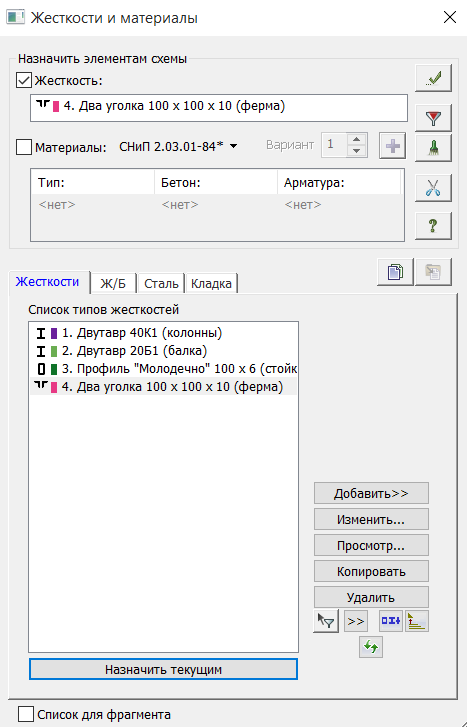Enable the Материалы checkbox
The height and width of the screenshot is (727, 467).
[x=24, y=147]
